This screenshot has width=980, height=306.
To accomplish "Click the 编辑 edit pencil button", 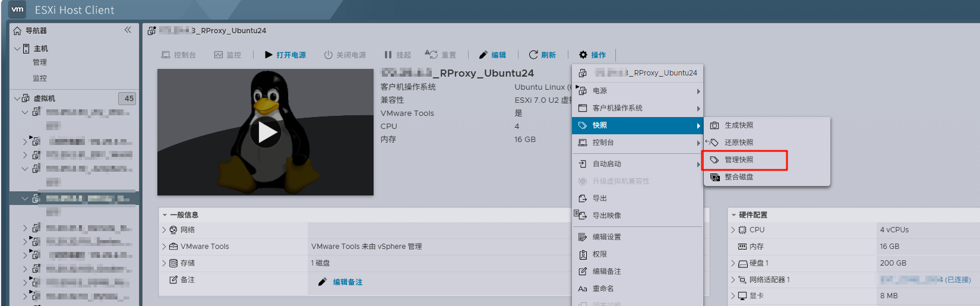I will (x=492, y=55).
